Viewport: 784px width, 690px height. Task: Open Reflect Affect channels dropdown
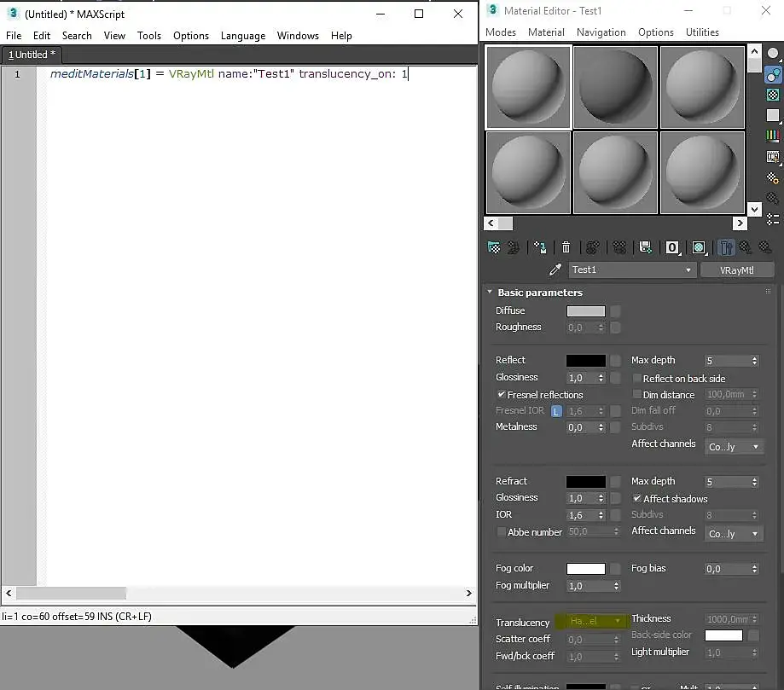tap(734, 447)
